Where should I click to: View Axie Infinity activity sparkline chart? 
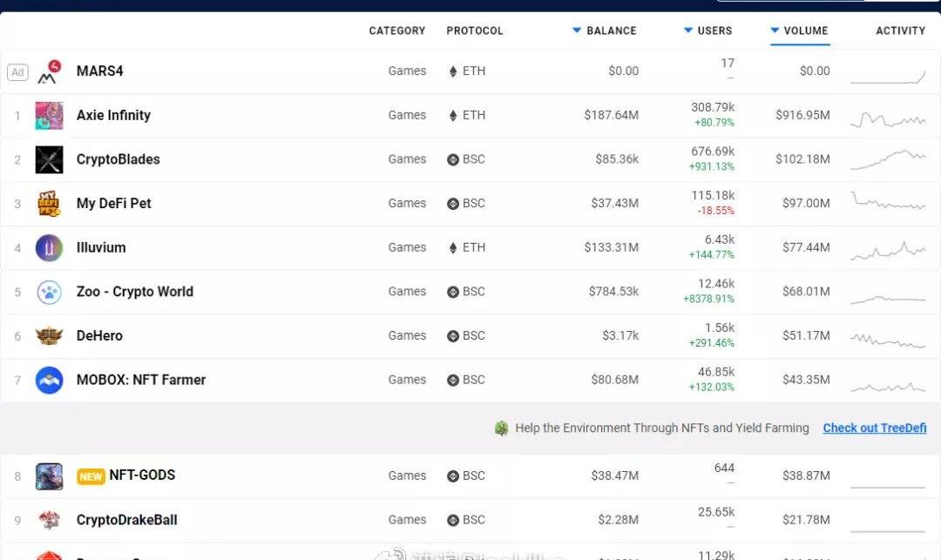coord(887,119)
